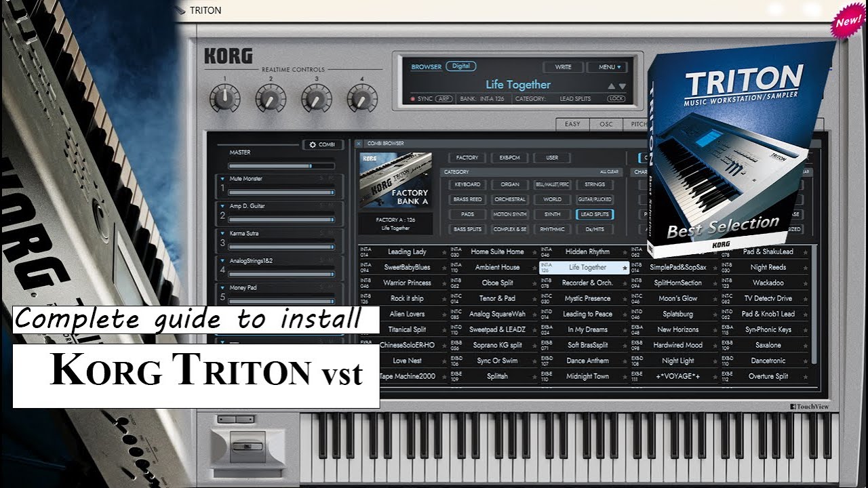Screen dimensions: 868x488
Task: Click the star on Life Together
Action: pyautogui.click(x=625, y=268)
